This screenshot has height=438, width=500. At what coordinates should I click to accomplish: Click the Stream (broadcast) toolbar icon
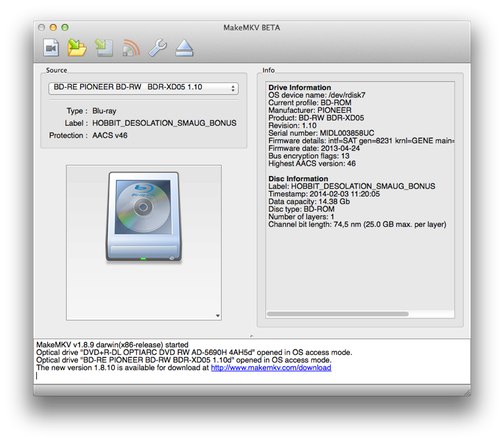pyautogui.click(x=131, y=48)
